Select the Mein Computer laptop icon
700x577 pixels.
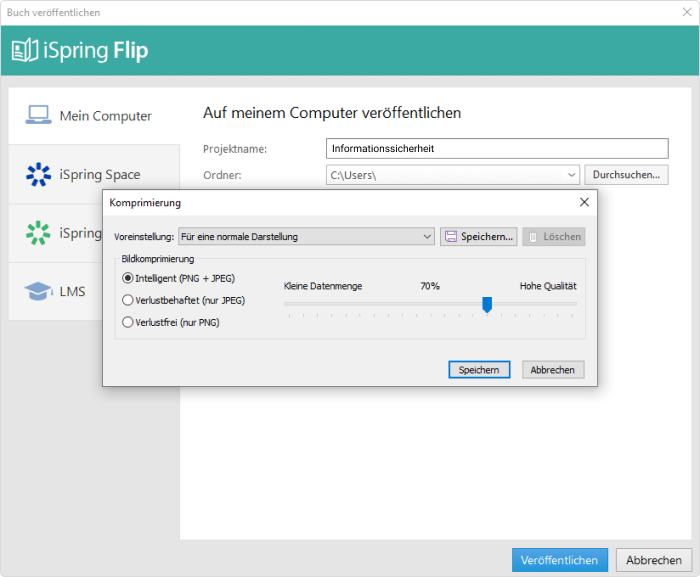click(x=38, y=115)
